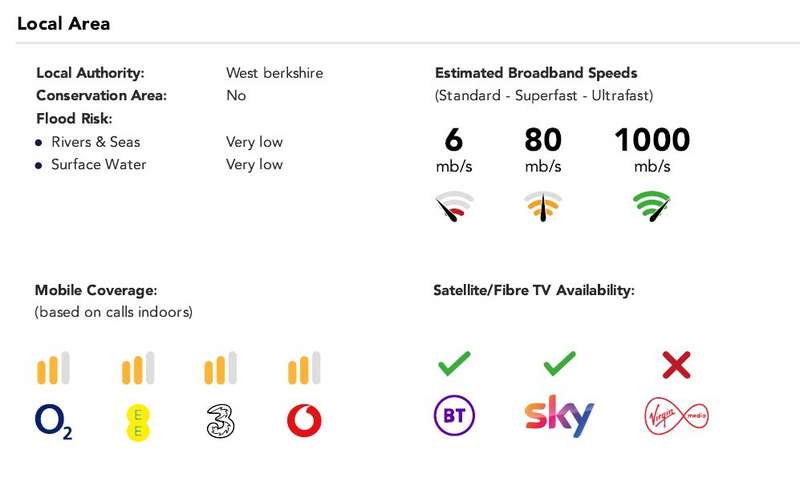Click the orange superfast speed gauge icon
This screenshot has height=482, width=800.
coord(543,206)
